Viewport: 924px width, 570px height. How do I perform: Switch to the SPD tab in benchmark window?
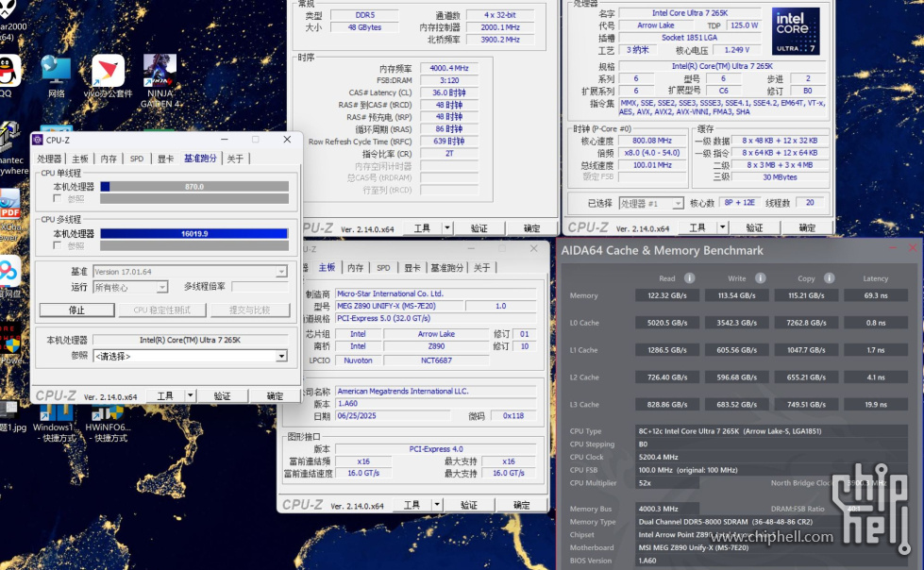[137, 159]
